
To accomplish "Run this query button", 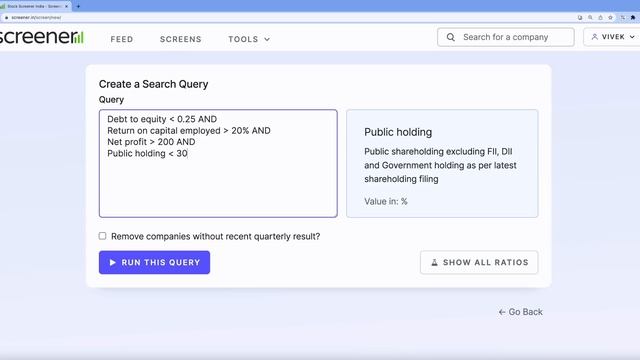I will (154, 262).
